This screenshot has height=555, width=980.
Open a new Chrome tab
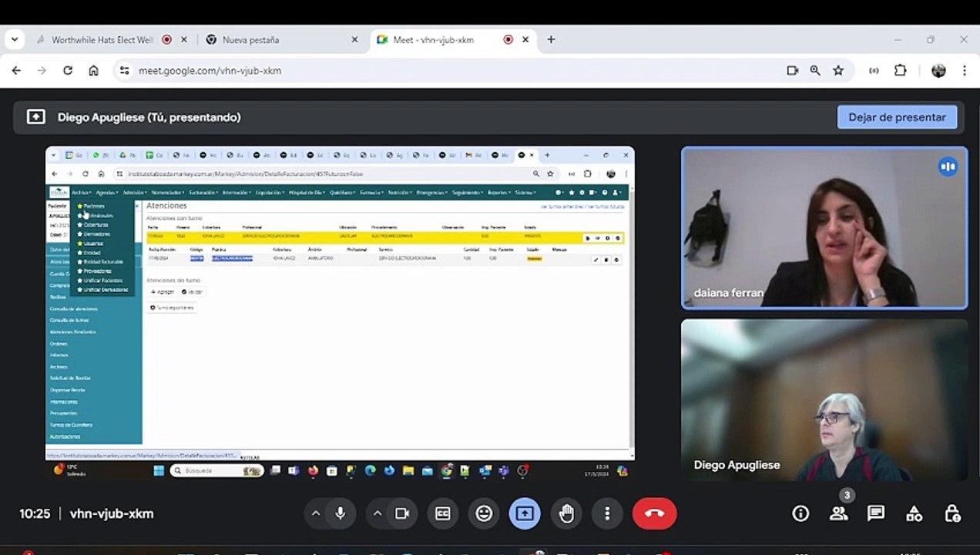[551, 40]
